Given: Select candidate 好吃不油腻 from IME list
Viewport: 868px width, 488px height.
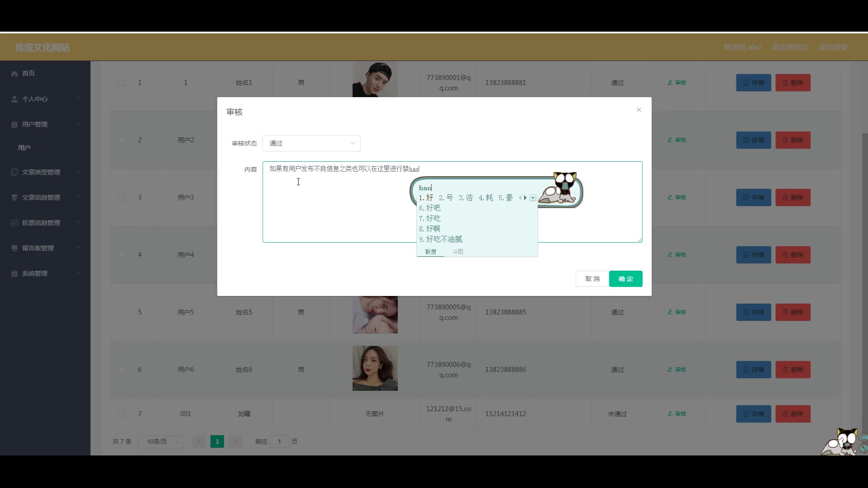Looking at the screenshot, I should point(443,239).
